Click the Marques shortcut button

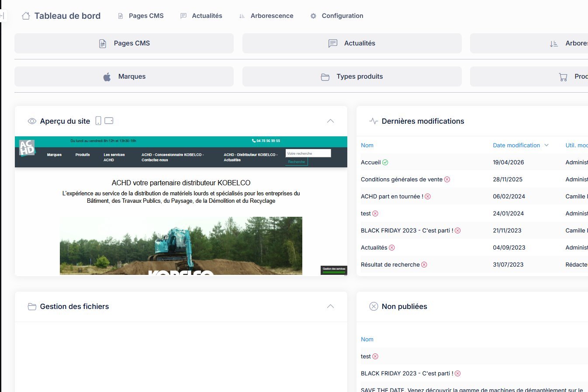point(124,76)
